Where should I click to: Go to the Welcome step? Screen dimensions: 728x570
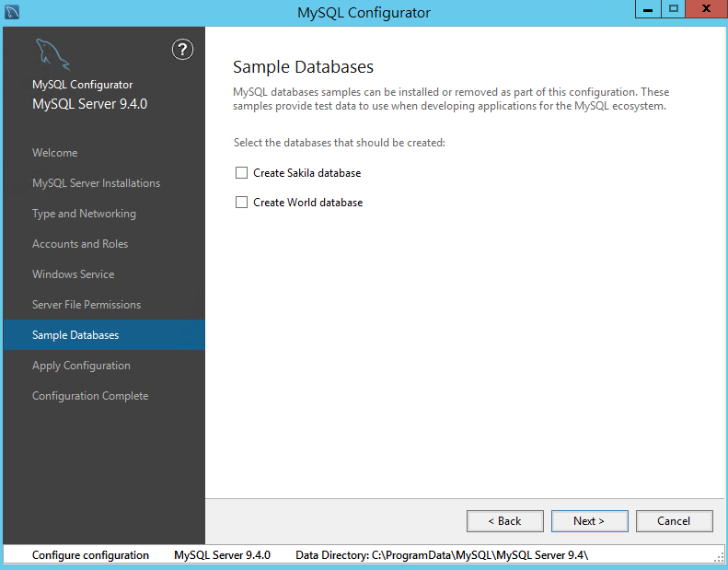55,152
